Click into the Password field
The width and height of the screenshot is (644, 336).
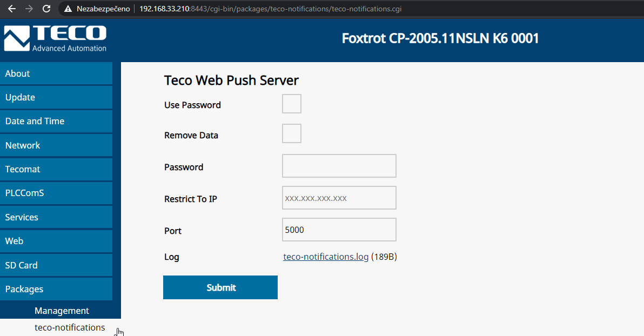tap(339, 166)
